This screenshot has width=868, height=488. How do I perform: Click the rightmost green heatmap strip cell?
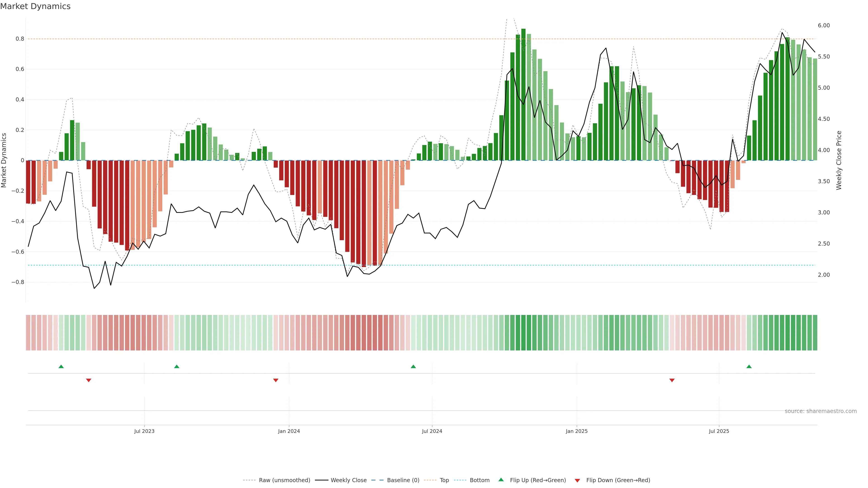pyautogui.click(x=815, y=332)
